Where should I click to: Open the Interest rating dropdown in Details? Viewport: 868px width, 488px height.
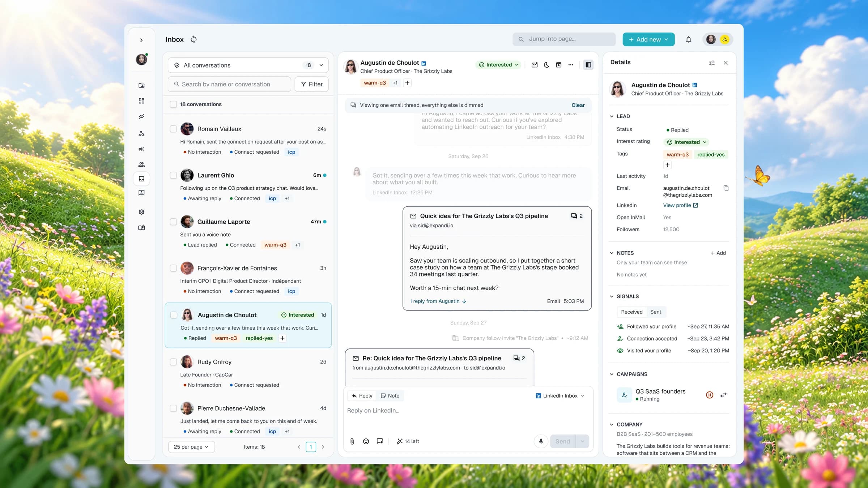tap(686, 142)
